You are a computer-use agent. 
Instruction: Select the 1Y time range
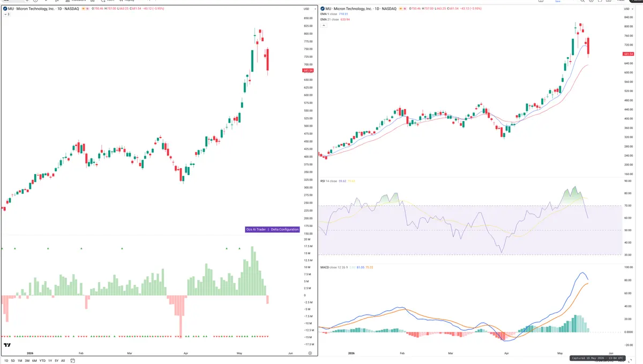point(50,361)
